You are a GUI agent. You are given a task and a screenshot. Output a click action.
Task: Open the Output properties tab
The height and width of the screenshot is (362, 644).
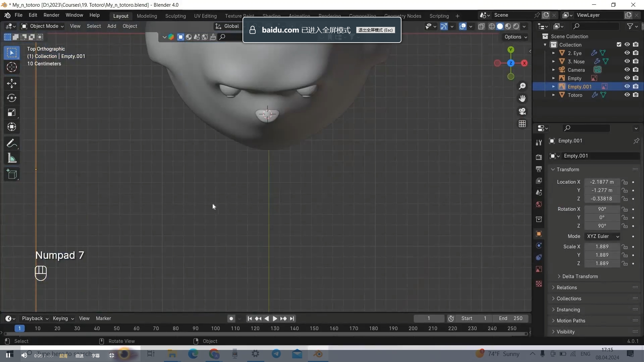click(x=539, y=169)
